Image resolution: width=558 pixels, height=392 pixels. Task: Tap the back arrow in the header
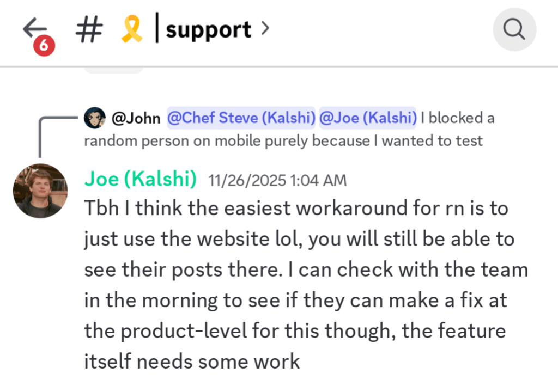click(x=34, y=28)
